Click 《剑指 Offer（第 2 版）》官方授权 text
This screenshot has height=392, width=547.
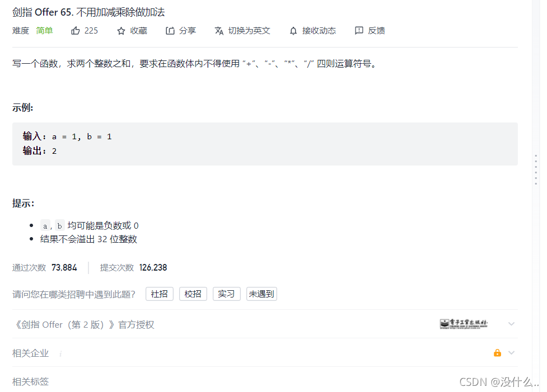(83, 325)
